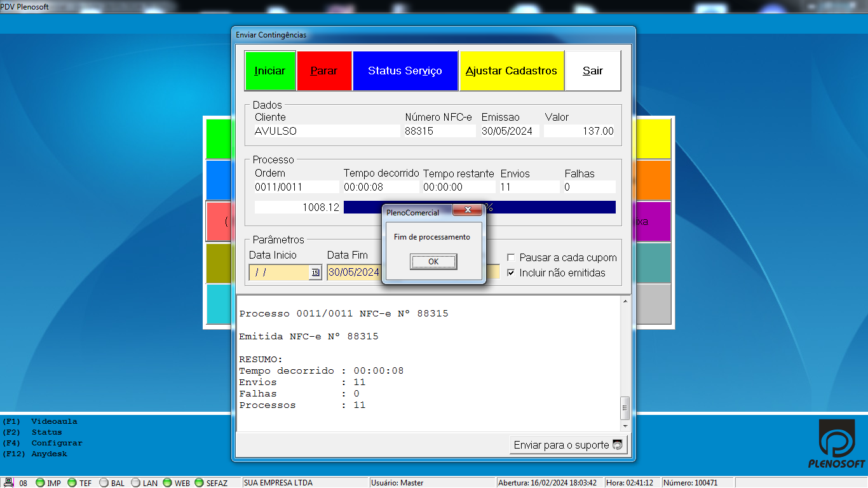Click log line 'Emitida NFC-e N° 88315'

point(309,336)
